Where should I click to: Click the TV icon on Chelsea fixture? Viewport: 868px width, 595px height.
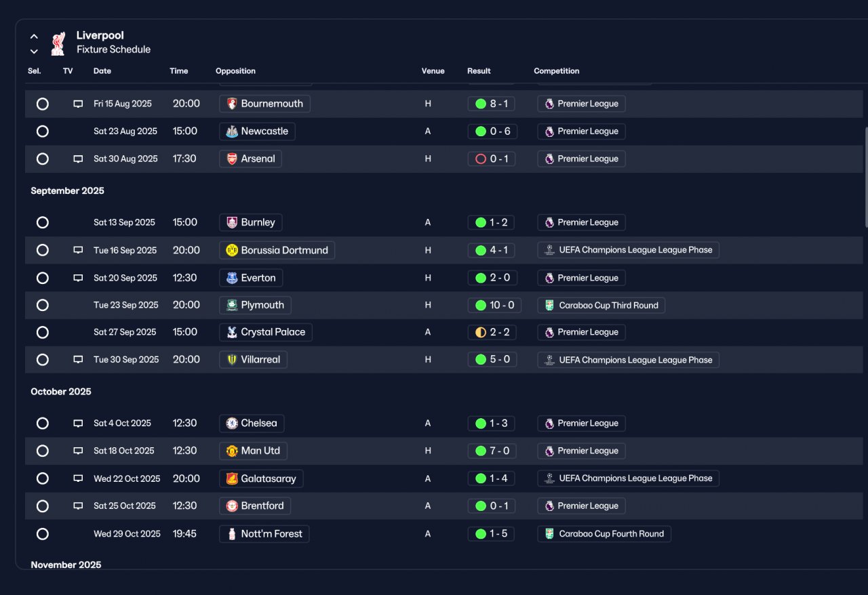(x=78, y=424)
